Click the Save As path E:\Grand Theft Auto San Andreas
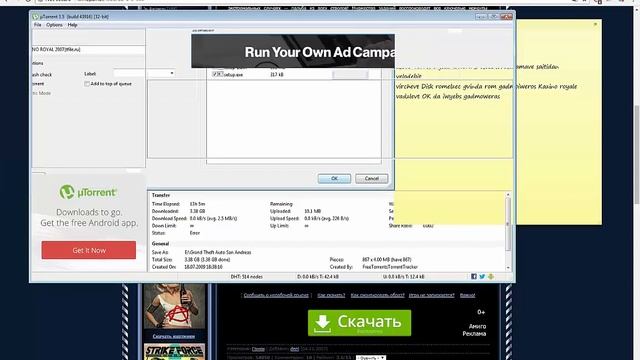 [x=218, y=252]
